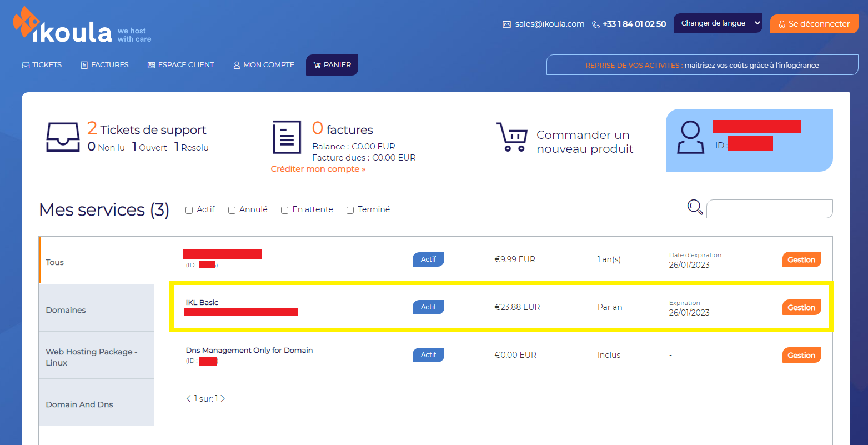Click the phone handset icon
868x445 pixels.
(x=596, y=24)
